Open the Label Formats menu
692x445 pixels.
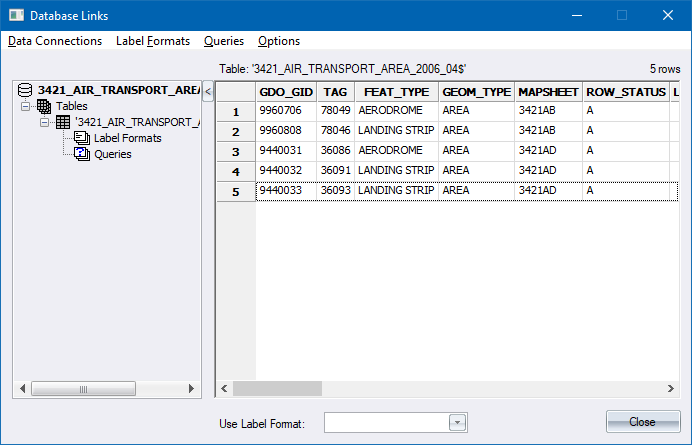pos(153,41)
